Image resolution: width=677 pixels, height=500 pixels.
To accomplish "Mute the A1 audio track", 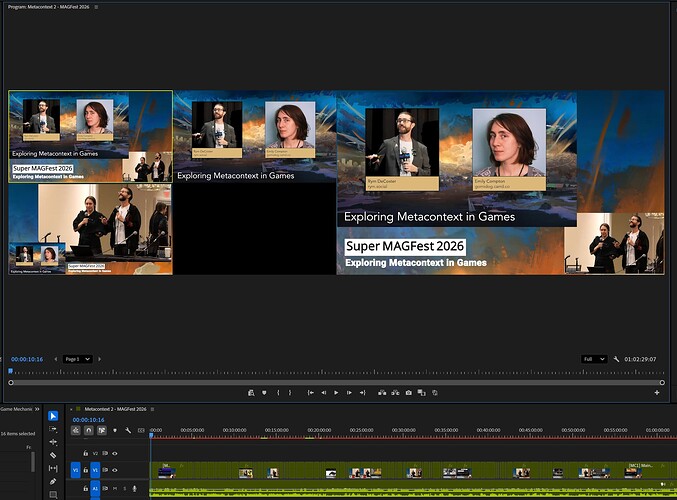I will 115,488.
